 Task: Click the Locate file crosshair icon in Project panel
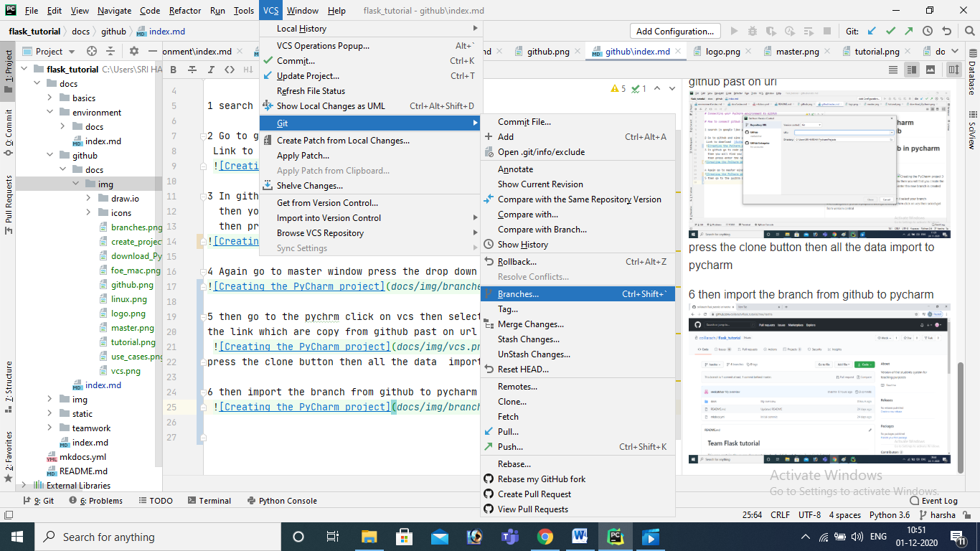pos(91,51)
